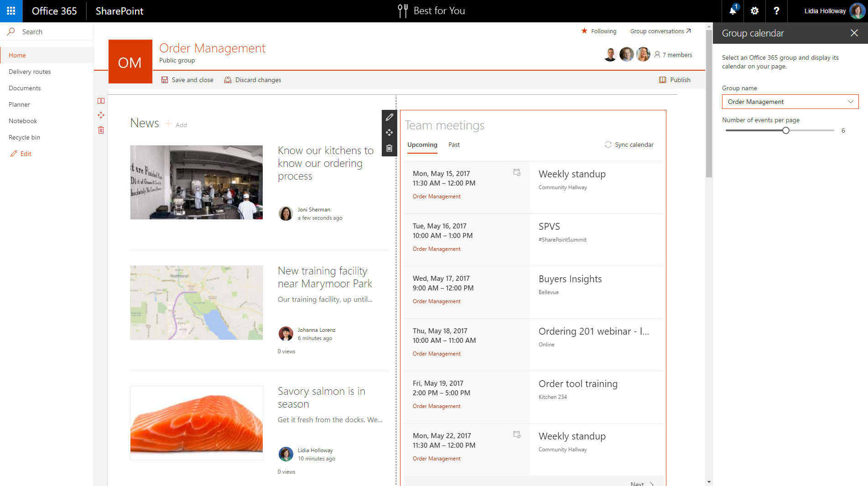Viewport: 868px width, 486px height.
Task: Open the Office 365 app launcher
Action: coord(11,11)
